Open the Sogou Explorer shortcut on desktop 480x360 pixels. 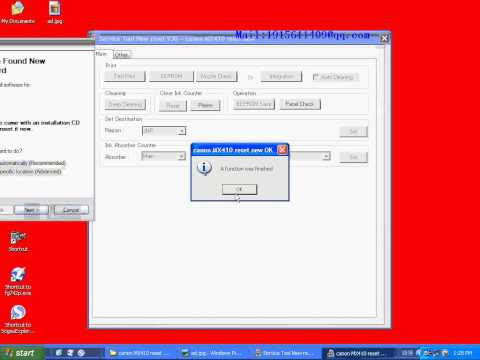click(18, 319)
